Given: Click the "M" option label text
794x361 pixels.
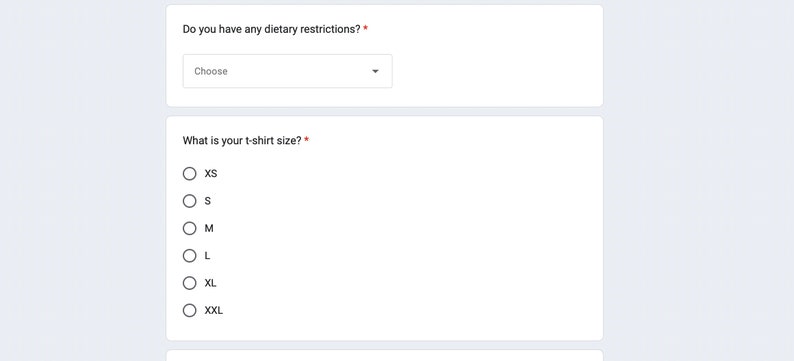Looking at the screenshot, I should tap(209, 228).
